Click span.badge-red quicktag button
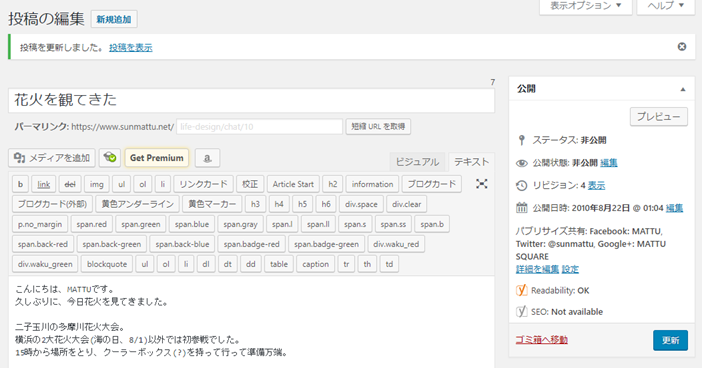The image size is (702, 368). [252, 244]
